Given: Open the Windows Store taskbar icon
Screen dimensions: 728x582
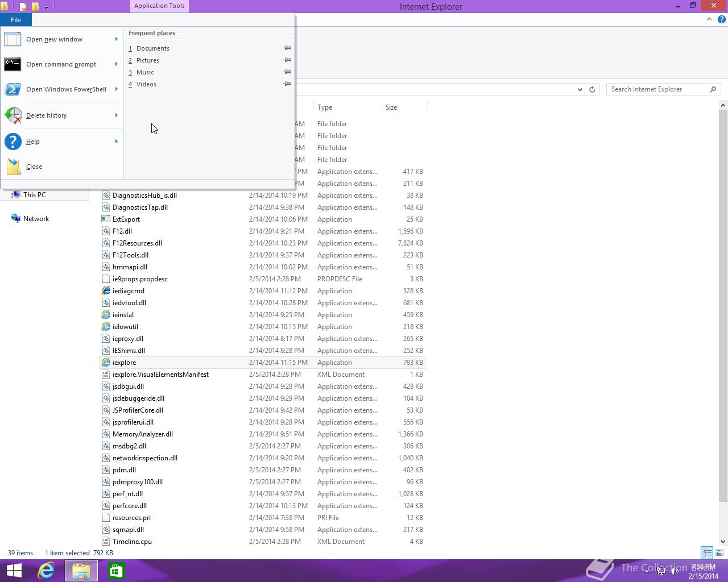Looking at the screenshot, I should pos(117,571).
